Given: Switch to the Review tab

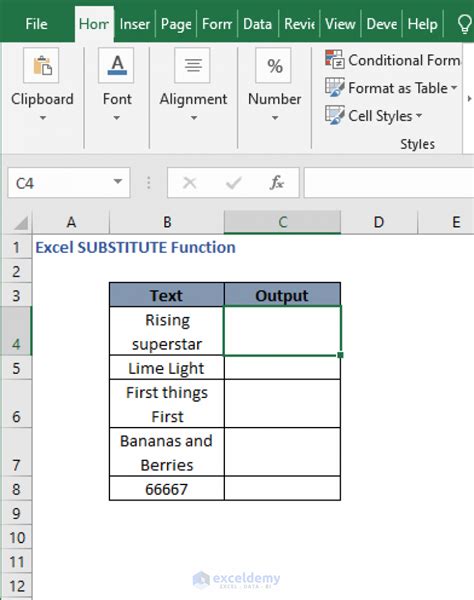Looking at the screenshot, I should [x=299, y=24].
